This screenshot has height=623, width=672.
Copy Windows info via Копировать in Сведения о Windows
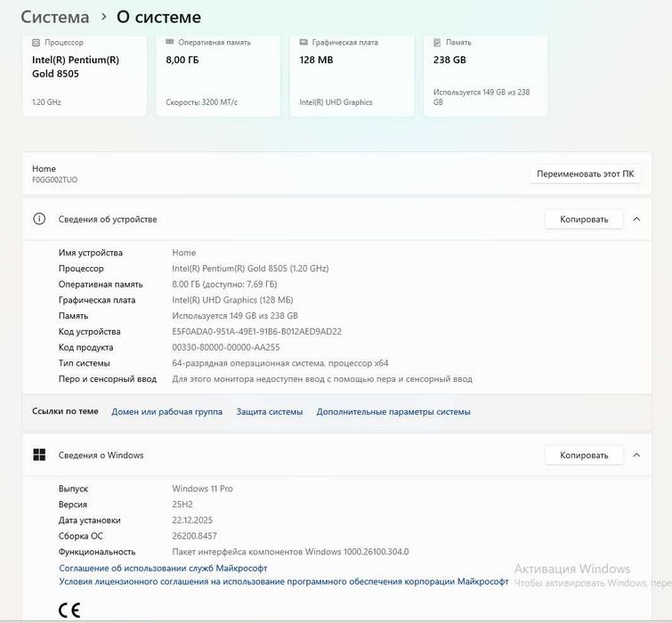[584, 455]
